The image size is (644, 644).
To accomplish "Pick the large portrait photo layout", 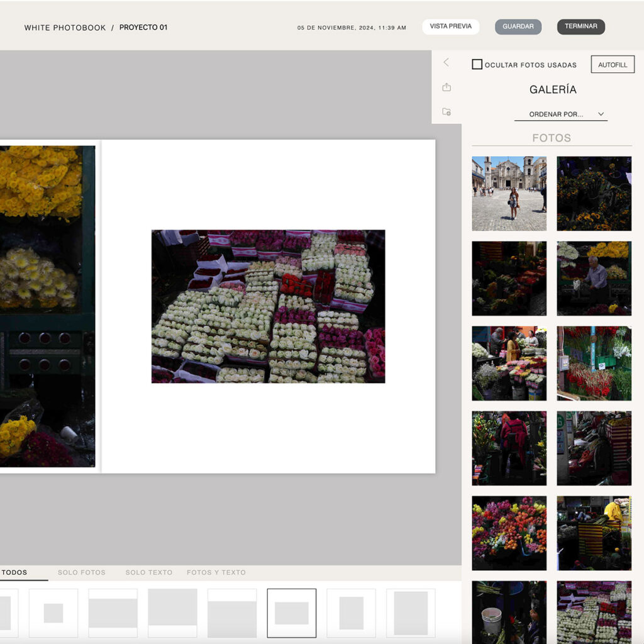I will 411,613.
